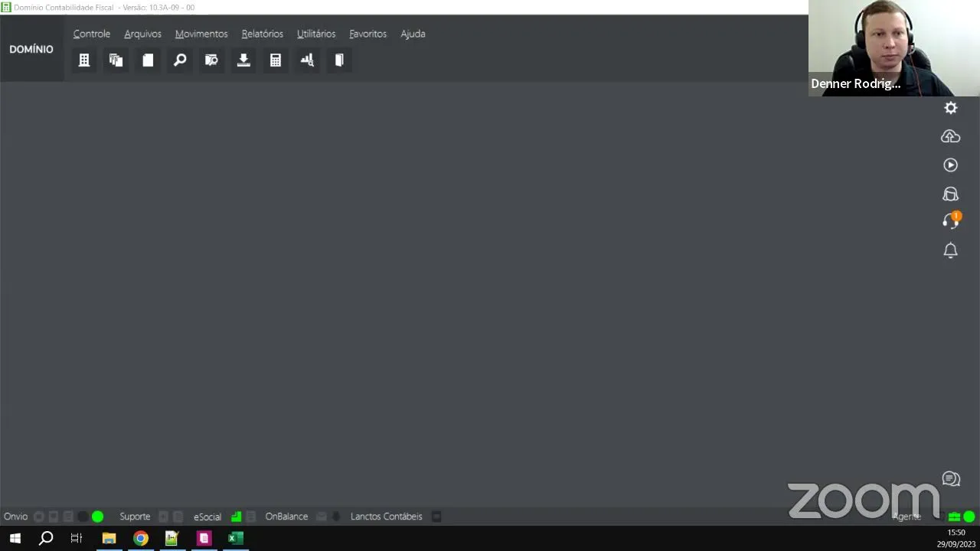
Task: Open the Windows Start menu
Action: [x=15, y=538]
